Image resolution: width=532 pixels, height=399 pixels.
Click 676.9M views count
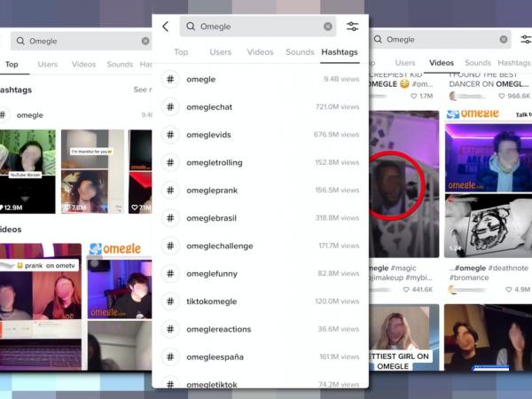click(336, 135)
